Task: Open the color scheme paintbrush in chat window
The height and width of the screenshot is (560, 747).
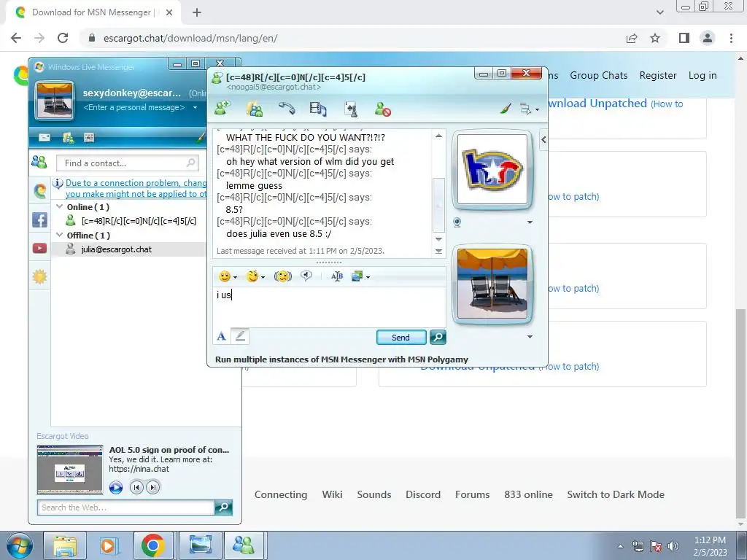Action: pyautogui.click(x=506, y=109)
